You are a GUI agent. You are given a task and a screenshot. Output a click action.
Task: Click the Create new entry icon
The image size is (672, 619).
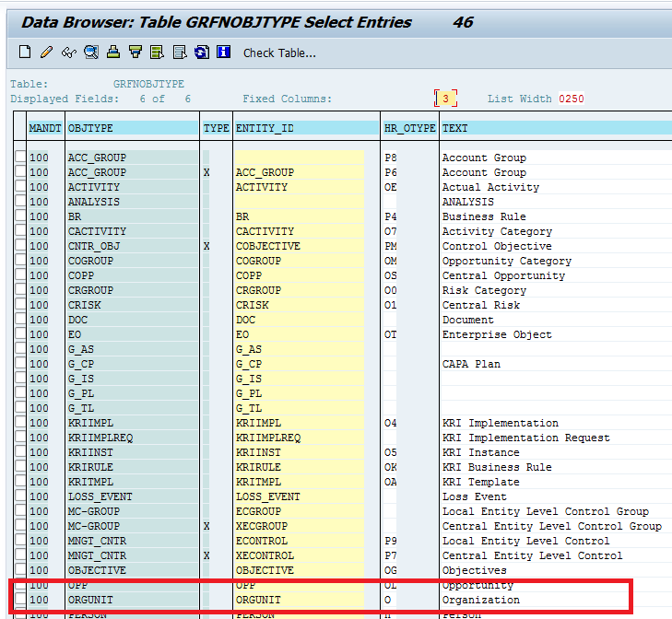(x=26, y=53)
